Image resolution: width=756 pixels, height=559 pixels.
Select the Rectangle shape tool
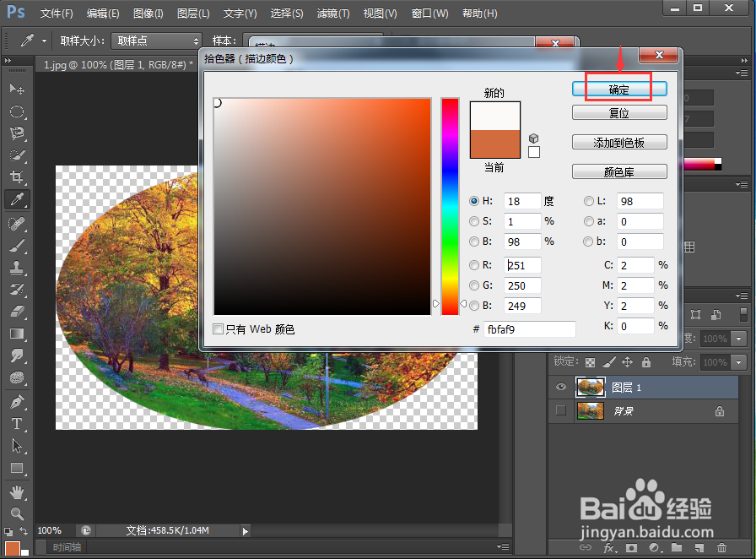pos(17,468)
